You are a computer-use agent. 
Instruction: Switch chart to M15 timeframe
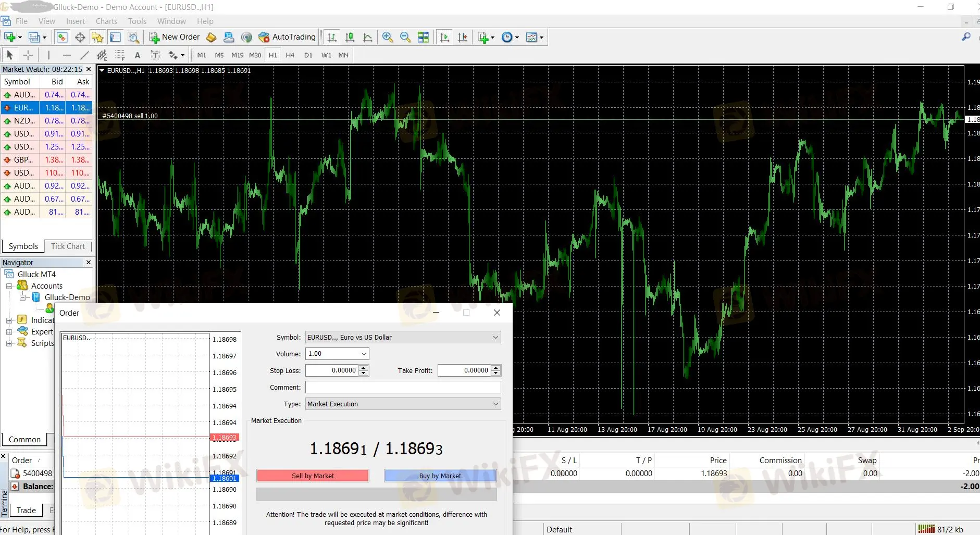[x=237, y=55]
